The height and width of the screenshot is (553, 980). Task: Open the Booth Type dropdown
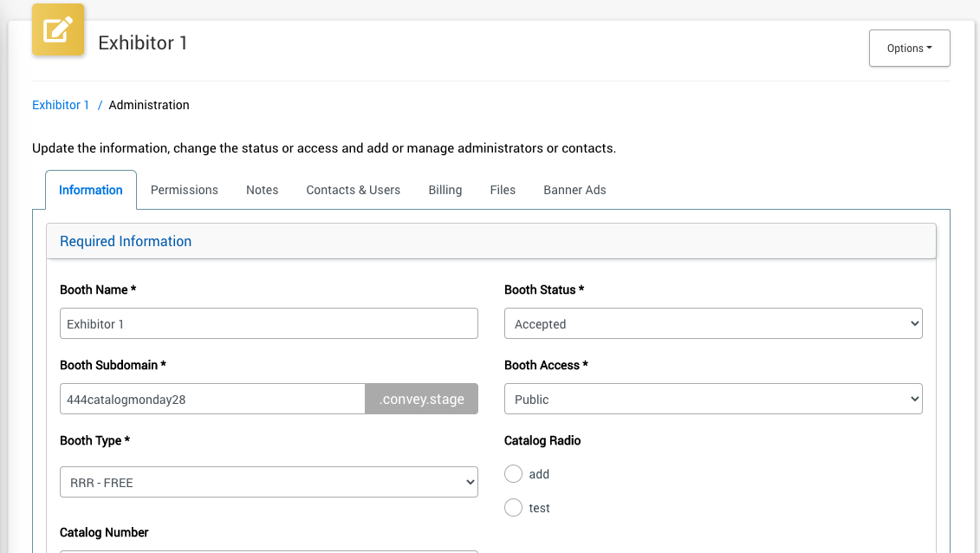[x=269, y=482]
